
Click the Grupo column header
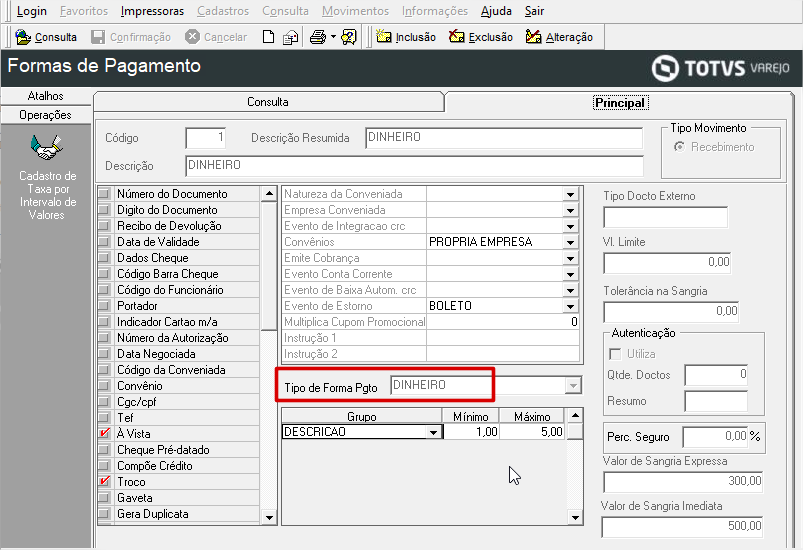362,416
